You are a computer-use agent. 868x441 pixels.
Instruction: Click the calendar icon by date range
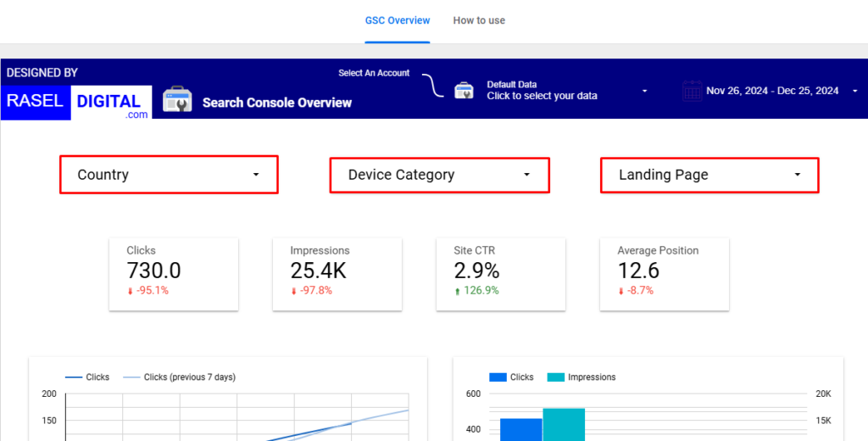[693, 91]
